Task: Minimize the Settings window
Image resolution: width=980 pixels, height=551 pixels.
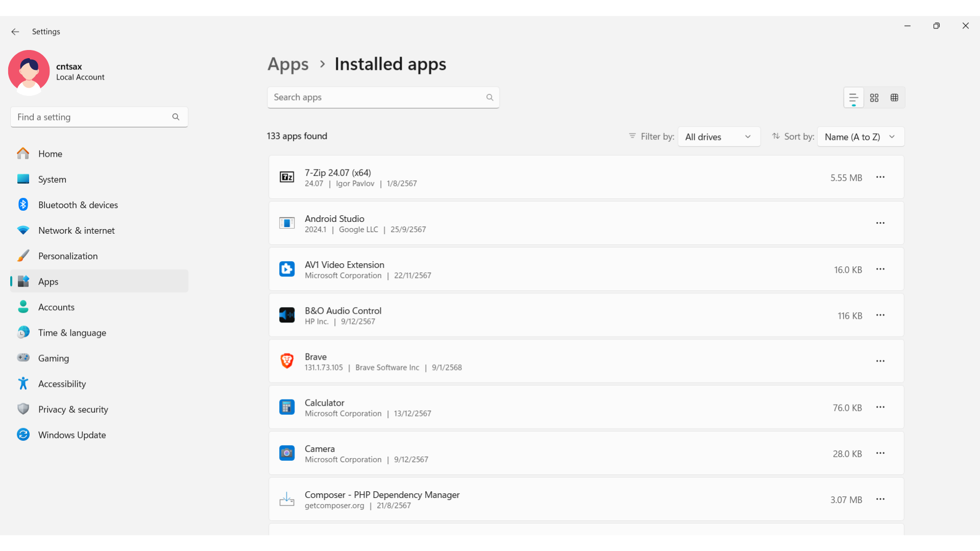Action: [x=908, y=26]
